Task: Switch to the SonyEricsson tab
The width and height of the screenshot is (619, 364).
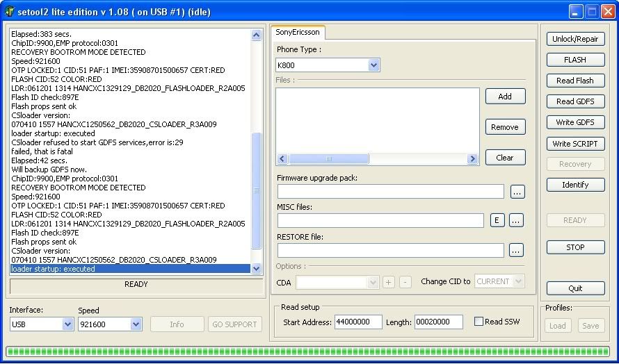Action: click(x=298, y=33)
